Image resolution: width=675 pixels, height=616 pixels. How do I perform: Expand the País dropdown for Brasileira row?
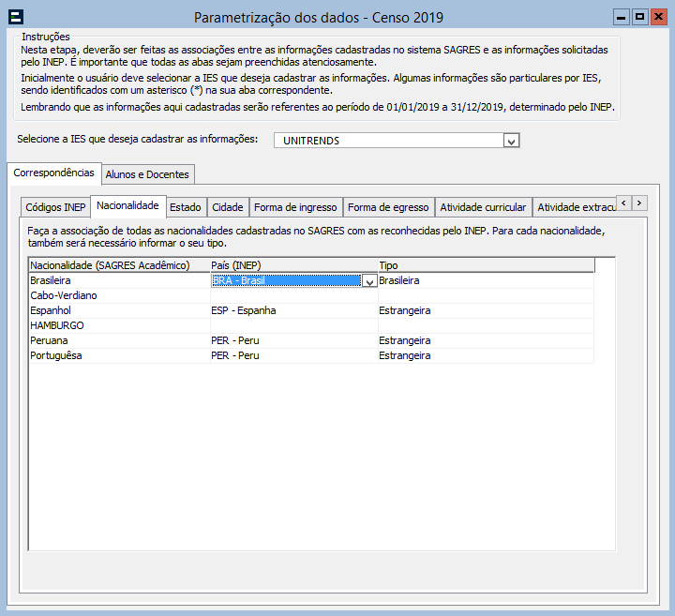(369, 281)
